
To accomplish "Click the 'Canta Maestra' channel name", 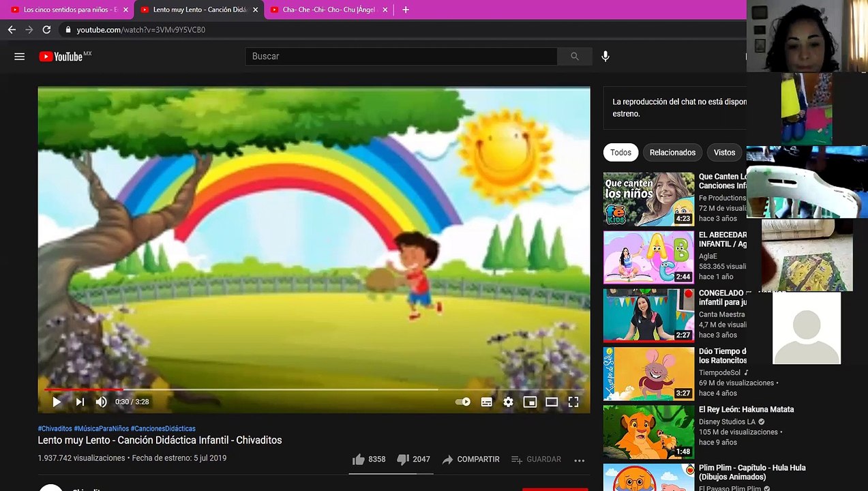I will (721, 315).
